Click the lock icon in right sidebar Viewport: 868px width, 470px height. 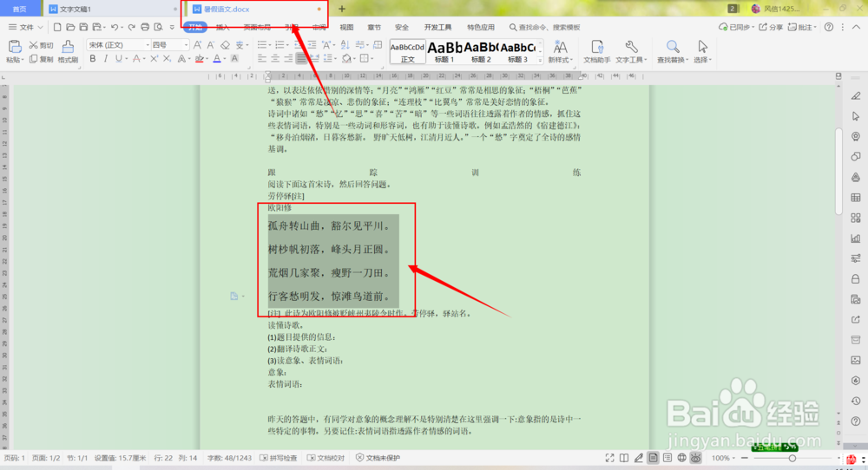coord(856,279)
